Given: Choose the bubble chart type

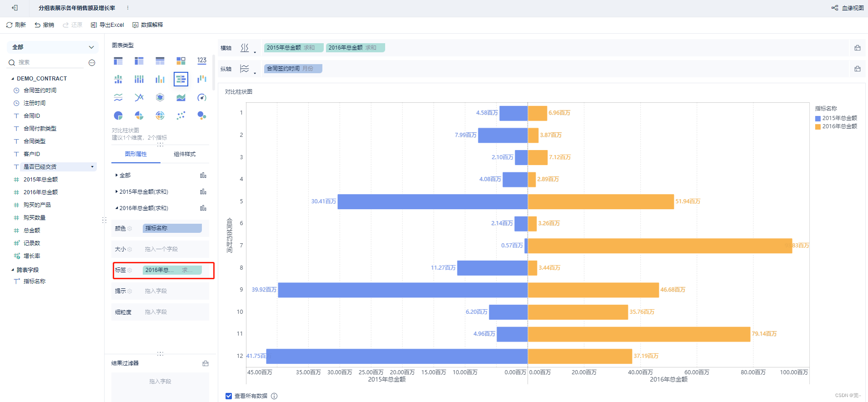Looking at the screenshot, I should pyautogui.click(x=202, y=116).
